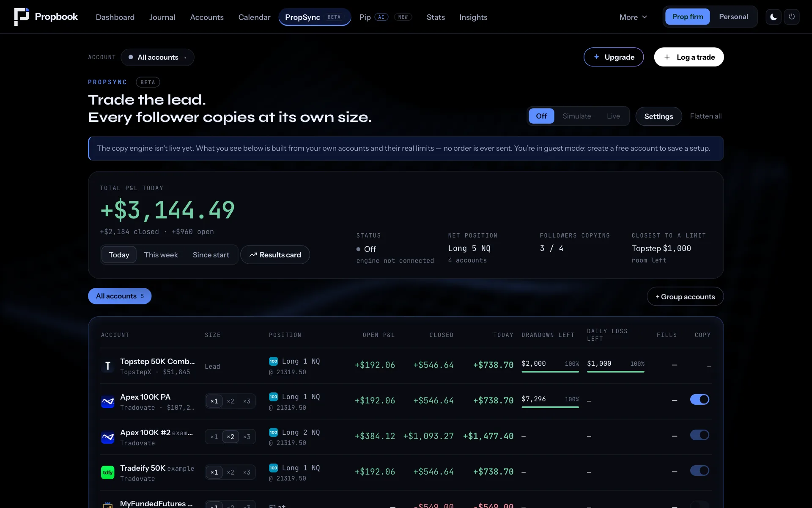Click Apex 100K PA drawdown progress bar
The image size is (812, 508).
point(550,407)
